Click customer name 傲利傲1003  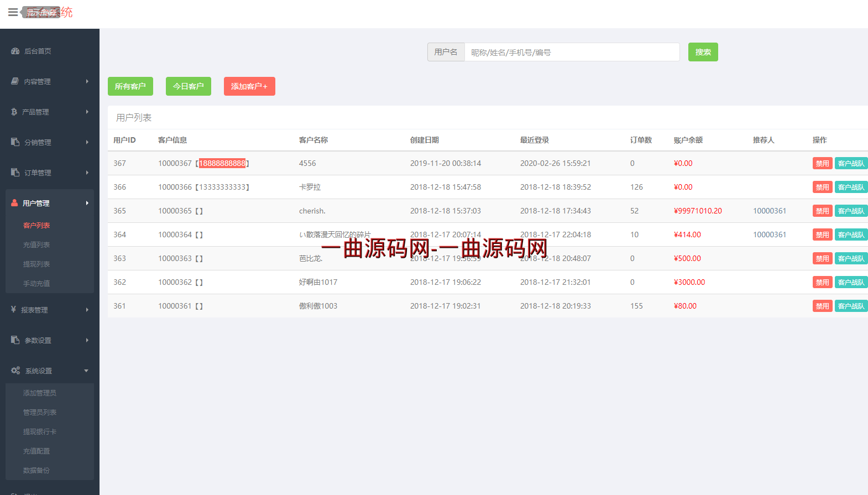click(x=318, y=306)
